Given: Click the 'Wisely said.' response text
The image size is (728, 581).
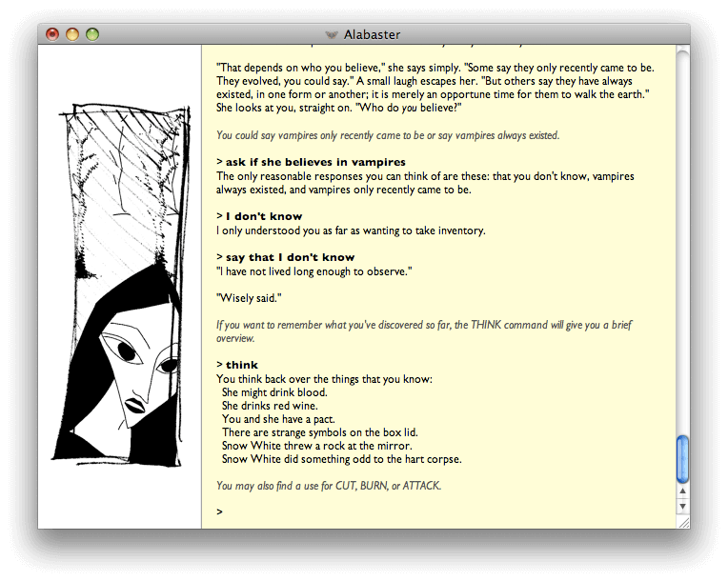Looking at the screenshot, I should (x=249, y=298).
